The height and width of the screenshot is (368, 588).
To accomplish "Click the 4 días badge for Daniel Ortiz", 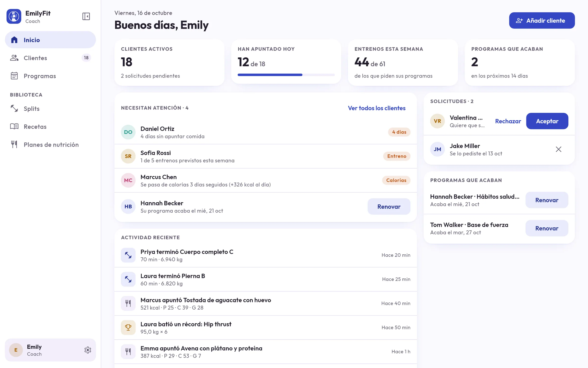I will tap(399, 132).
